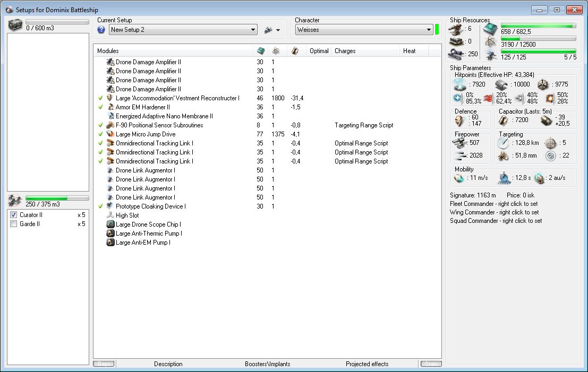588x372 pixels.
Task: Click the powergrid icon at 3190 / 12500
Action: 490,42
